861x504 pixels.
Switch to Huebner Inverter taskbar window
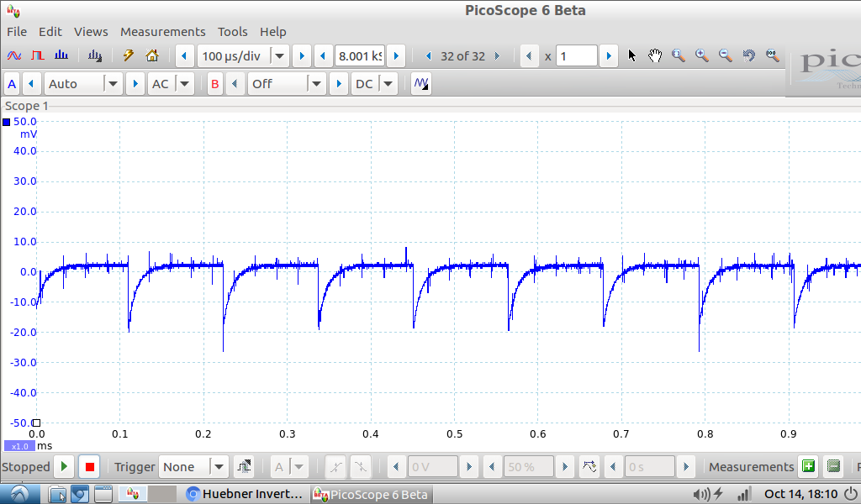point(245,494)
